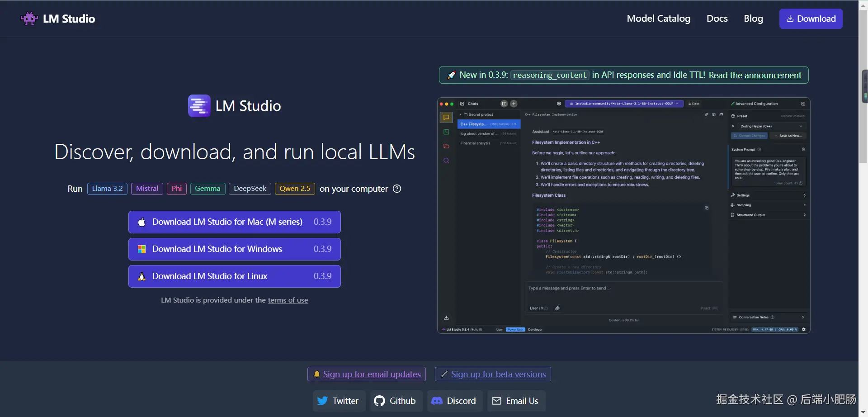Viewport: 868px width, 417px height.
Task: Expand the Sampling section
Action: 768,205
